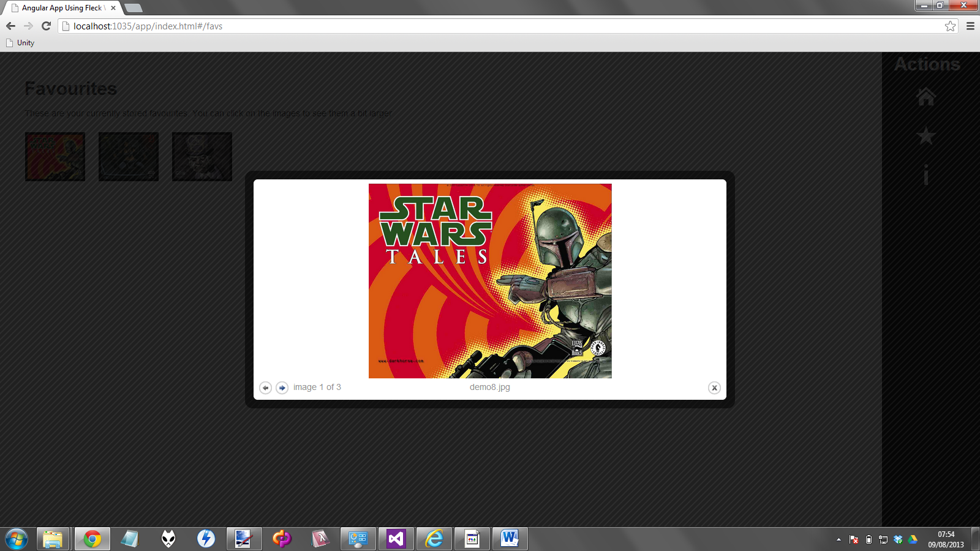
Task: Open the fox-face taskbar app
Action: pos(168,539)
